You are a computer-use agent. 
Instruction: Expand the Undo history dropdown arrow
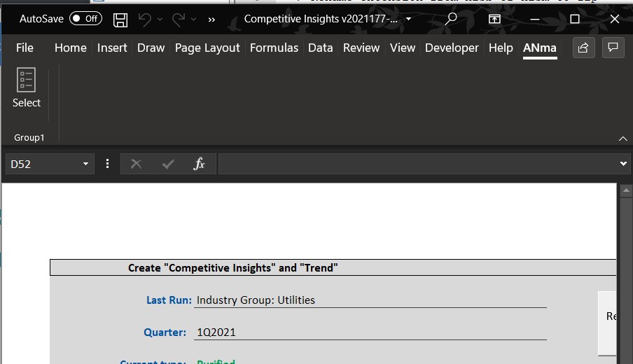click(x=160, y=20)
